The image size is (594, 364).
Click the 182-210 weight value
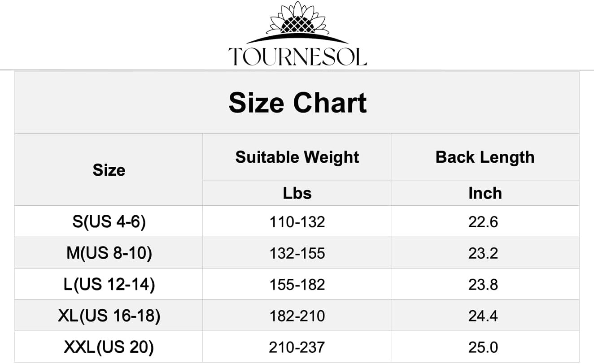297,316
